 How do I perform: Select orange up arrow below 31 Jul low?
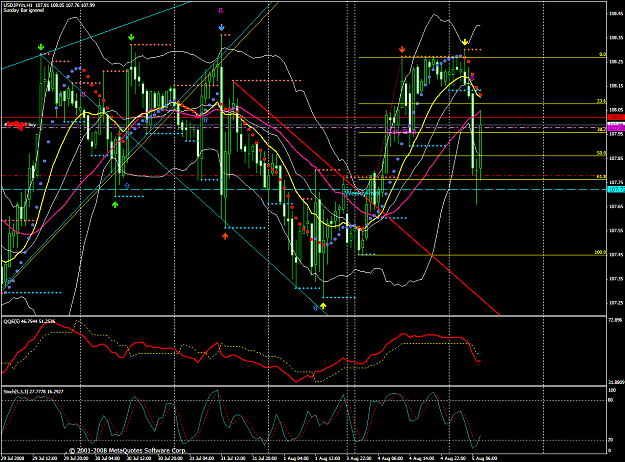[225, 236]
